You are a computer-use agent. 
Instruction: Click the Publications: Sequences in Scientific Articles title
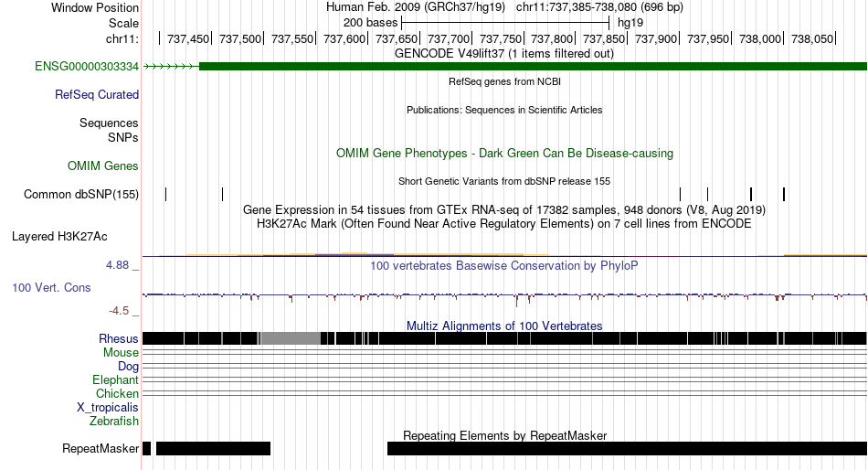504,110
